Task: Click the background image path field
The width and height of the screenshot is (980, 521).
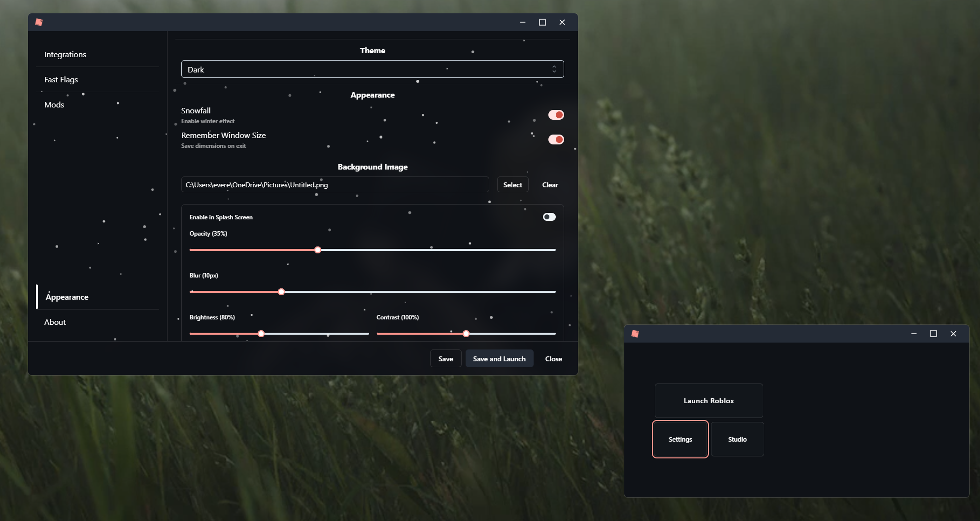Action: click(x=335, y=185)
